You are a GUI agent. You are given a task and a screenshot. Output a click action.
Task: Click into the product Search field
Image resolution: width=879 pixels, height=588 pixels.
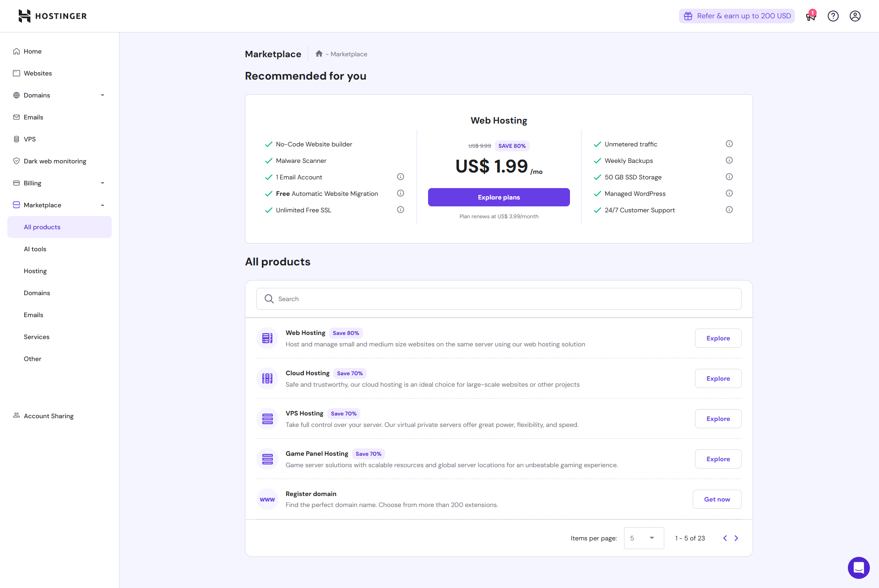click(x=499, y=299)
